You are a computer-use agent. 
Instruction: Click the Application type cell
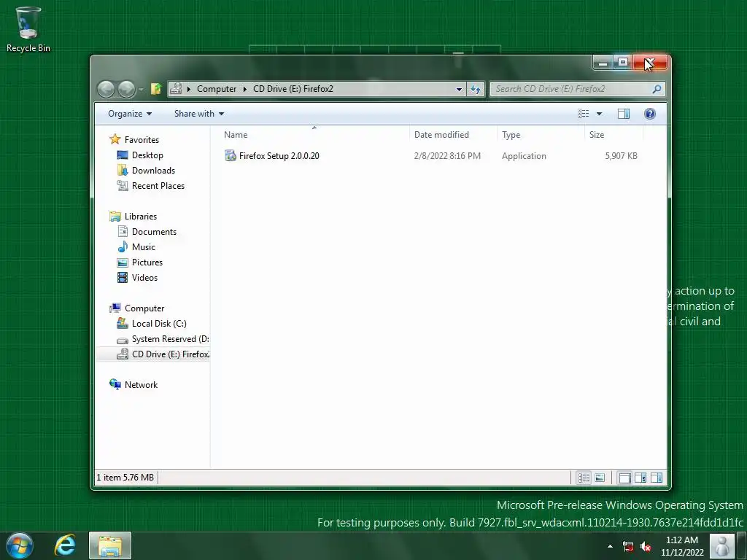[524, 156]
